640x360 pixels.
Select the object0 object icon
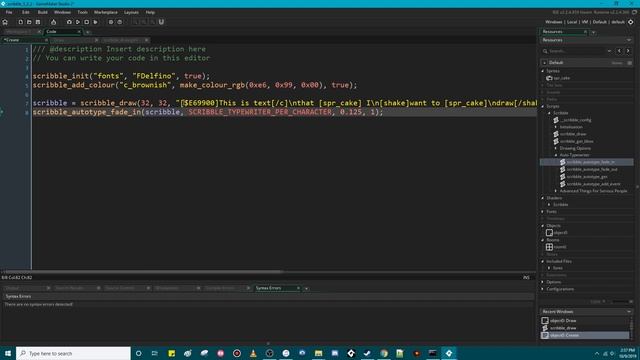549,233
